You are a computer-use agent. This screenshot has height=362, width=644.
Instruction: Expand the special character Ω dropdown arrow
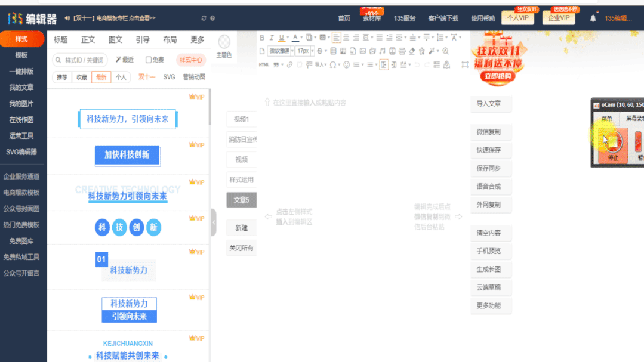pyautogui.click(x=339, y=65)
